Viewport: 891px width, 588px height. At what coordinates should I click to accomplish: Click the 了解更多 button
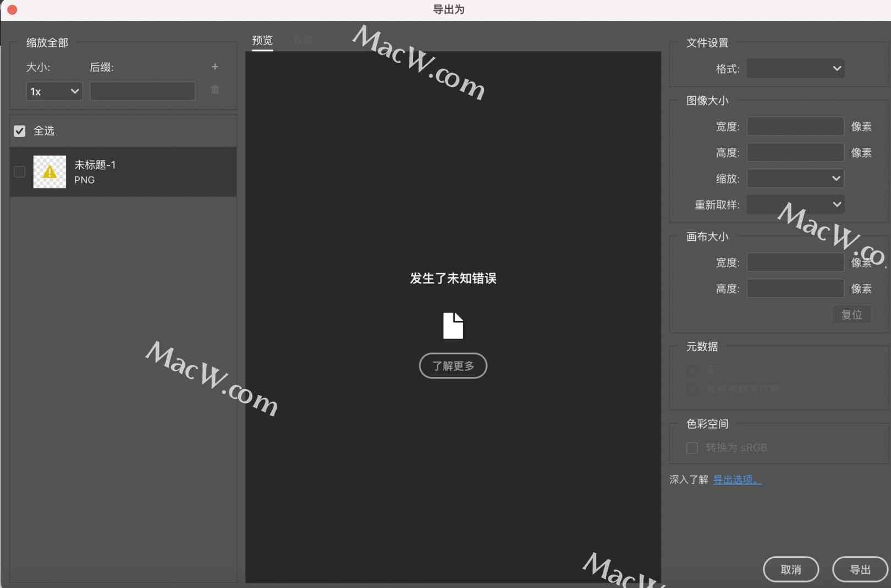coord(453,365)
